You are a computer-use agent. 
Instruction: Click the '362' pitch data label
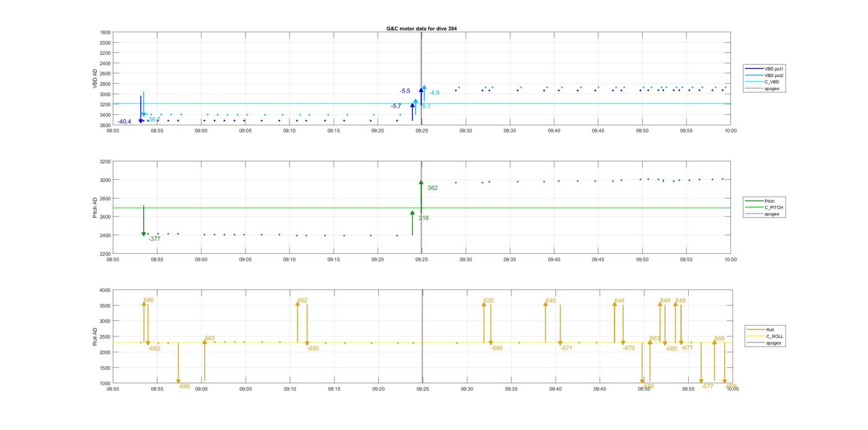[432, 188]
